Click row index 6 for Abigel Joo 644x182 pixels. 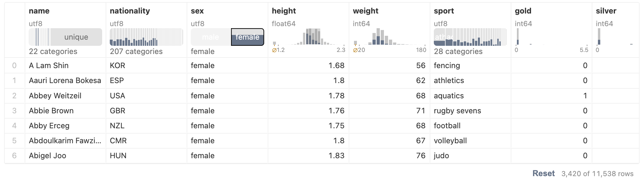14,156
